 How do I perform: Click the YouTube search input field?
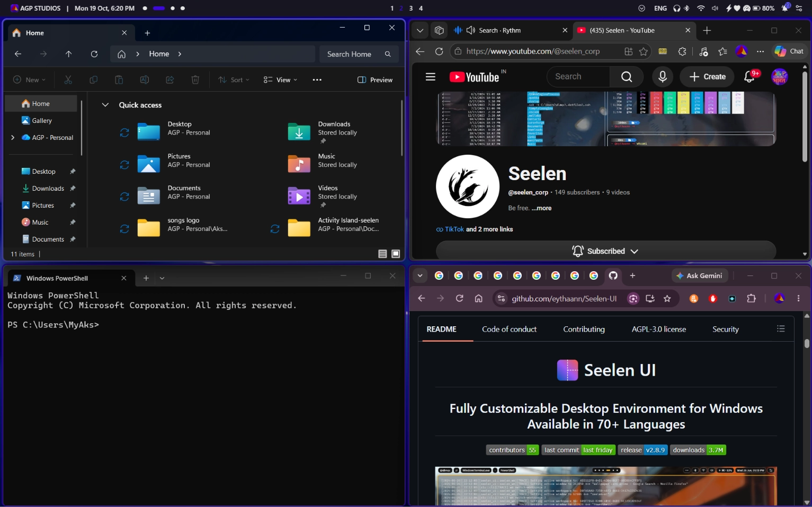578,77
